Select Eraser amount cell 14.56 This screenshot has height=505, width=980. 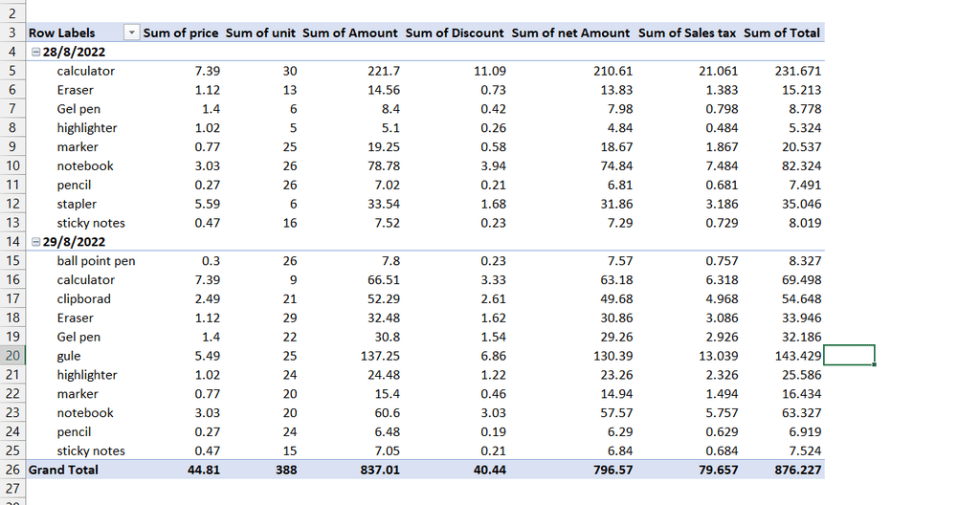coord(384,90)
